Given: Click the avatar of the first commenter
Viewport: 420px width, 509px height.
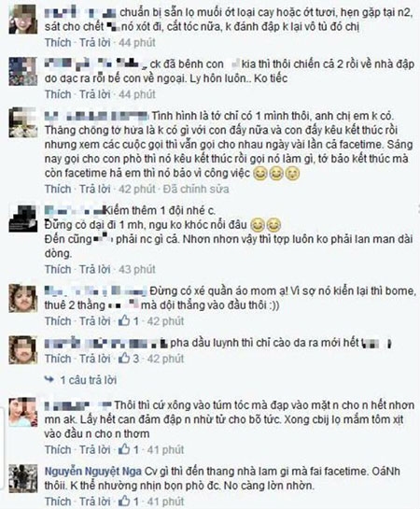Looking at the screenshot, I should tap(22, 20).
